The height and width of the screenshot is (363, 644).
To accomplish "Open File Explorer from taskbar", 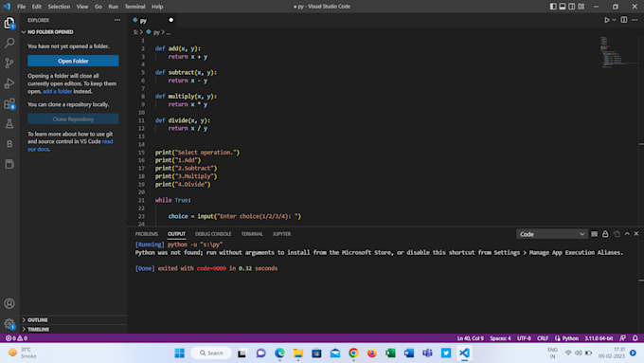I will 298,354.
